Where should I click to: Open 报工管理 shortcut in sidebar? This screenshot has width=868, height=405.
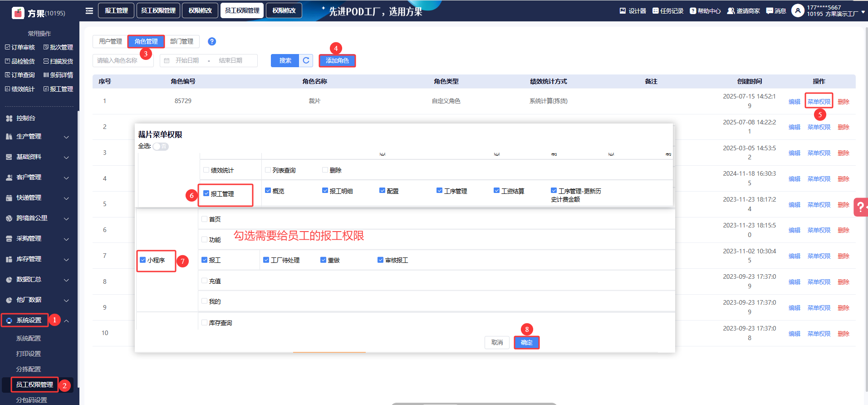(x=58, y=89)
